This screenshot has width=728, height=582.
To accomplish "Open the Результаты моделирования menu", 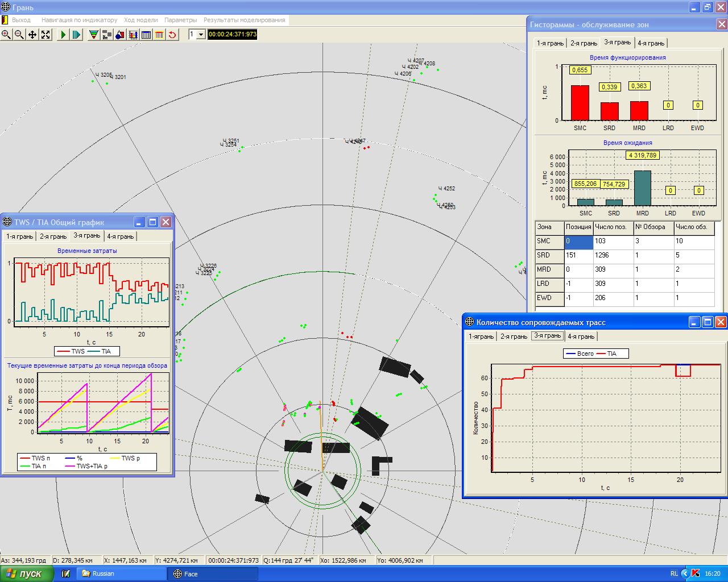I will [245, 20].
